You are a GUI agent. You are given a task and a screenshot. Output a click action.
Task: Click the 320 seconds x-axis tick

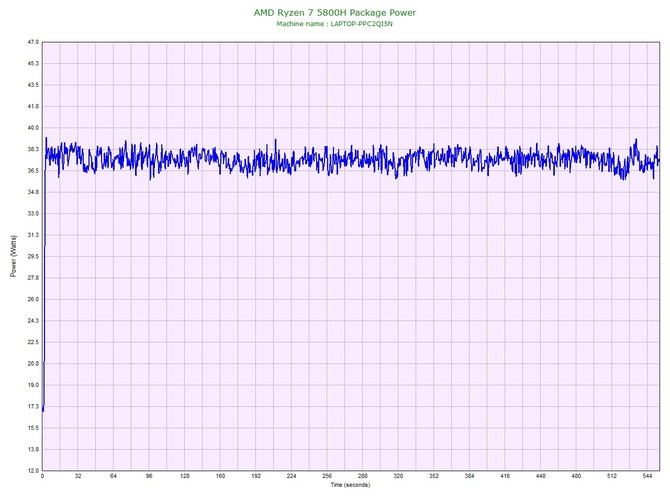coord(398,476)
